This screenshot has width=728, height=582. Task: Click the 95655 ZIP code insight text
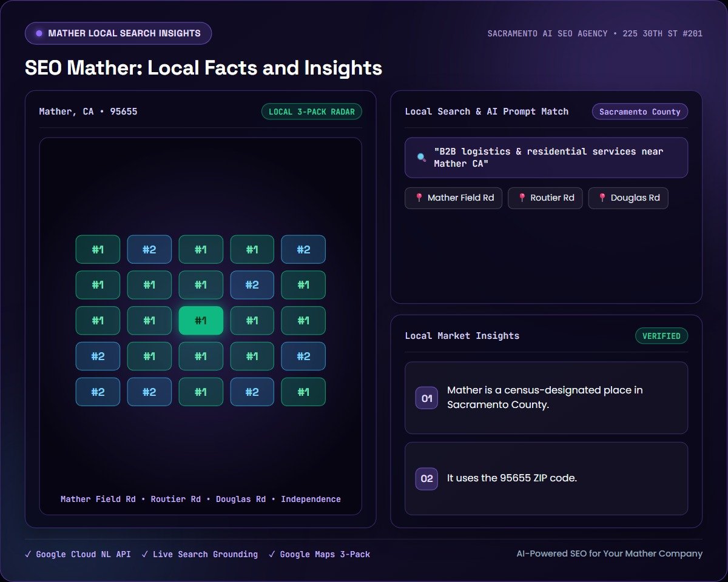coord(511,478)
